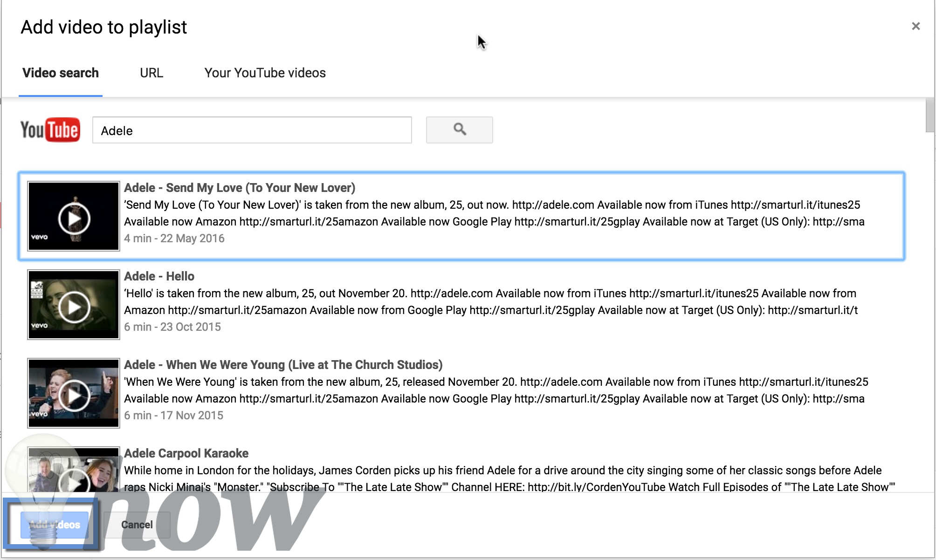This screenshot has height=560, width=936.
Task: Play the Send My Love video
Action: coord(73,215)
